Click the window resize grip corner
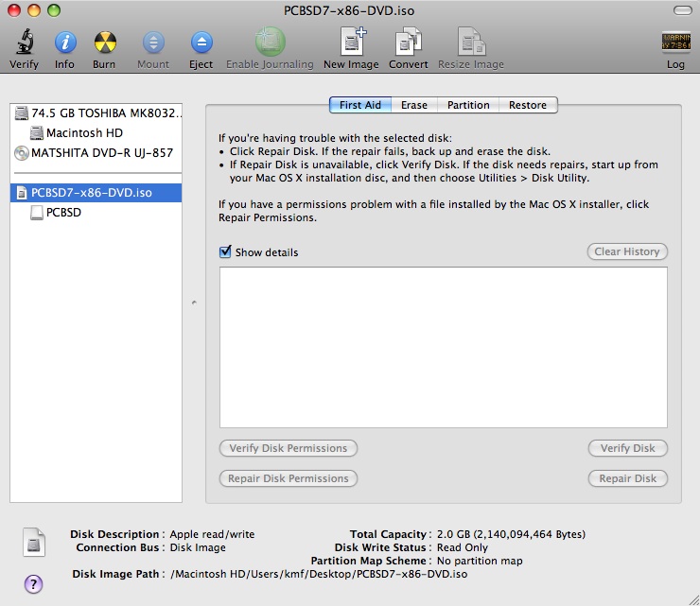 click(693, 599)
